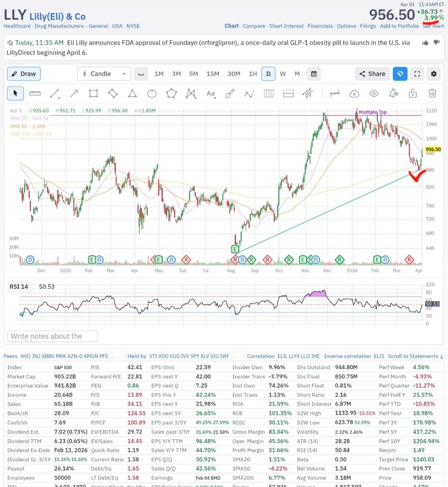Select the Fibonacci retracement tool
Viewport: 448px width, 487px height.
click(269, 93)
